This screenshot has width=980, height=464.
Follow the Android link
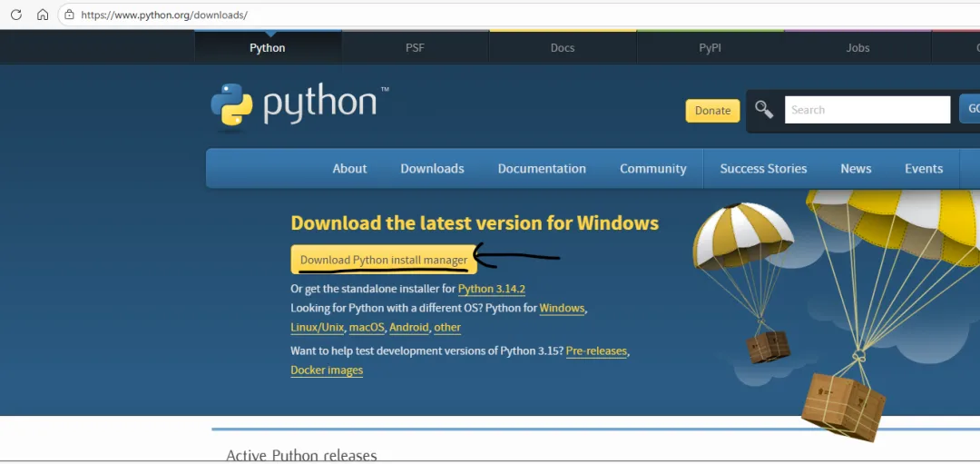[409, 327]
